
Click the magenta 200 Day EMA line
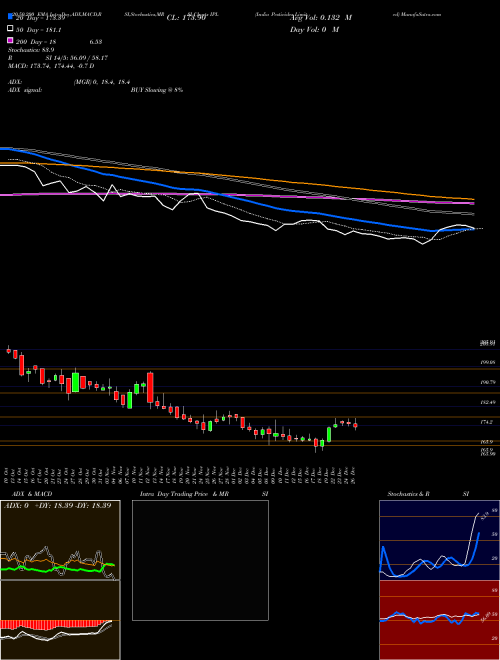click(x=236, y=195)
